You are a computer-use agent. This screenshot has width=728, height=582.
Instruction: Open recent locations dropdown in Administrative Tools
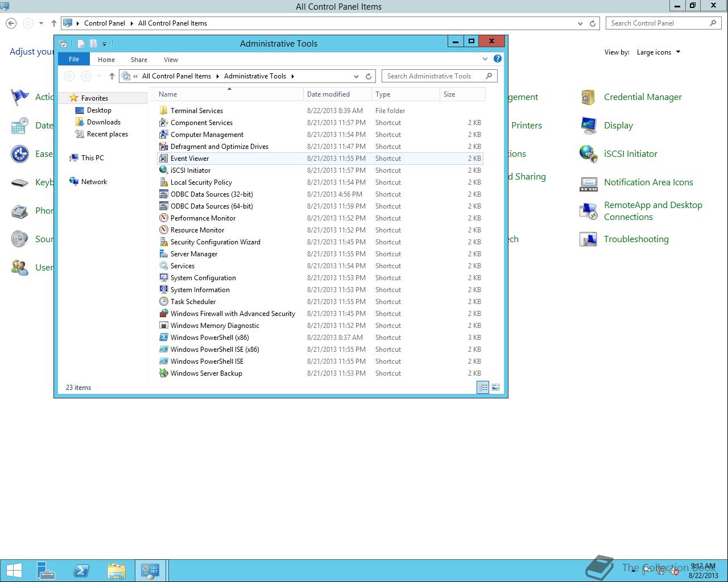coord(99,76)
